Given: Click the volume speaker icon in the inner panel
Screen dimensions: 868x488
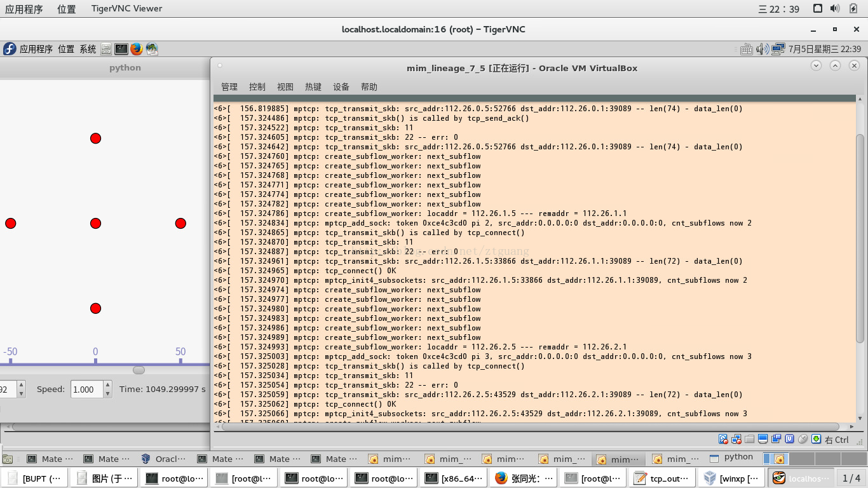Looking at the screenshot, I should [x=763, y=49].
